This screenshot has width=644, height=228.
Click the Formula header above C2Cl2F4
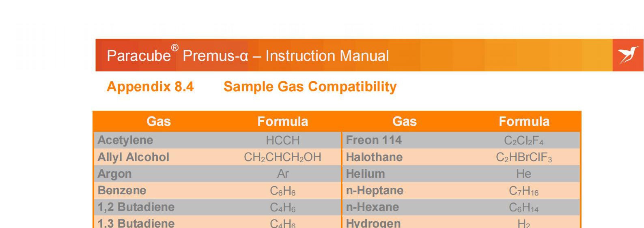pyautogui.click(x=523, y=121)
